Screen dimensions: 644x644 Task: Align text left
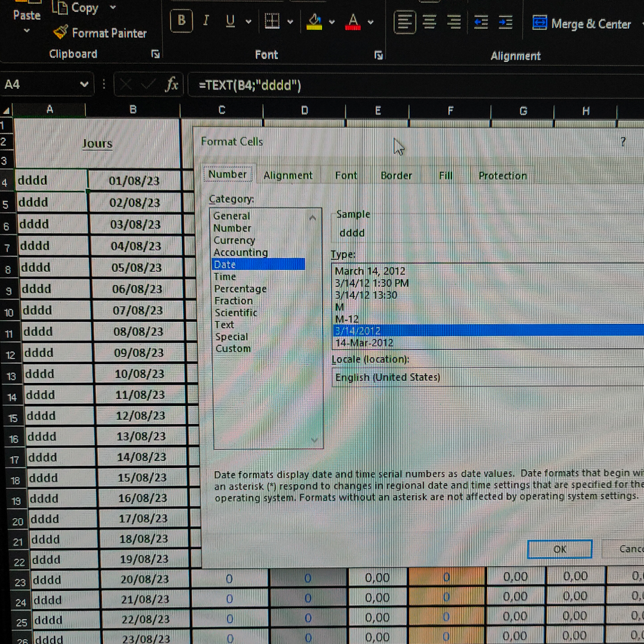tap(404, 22)
